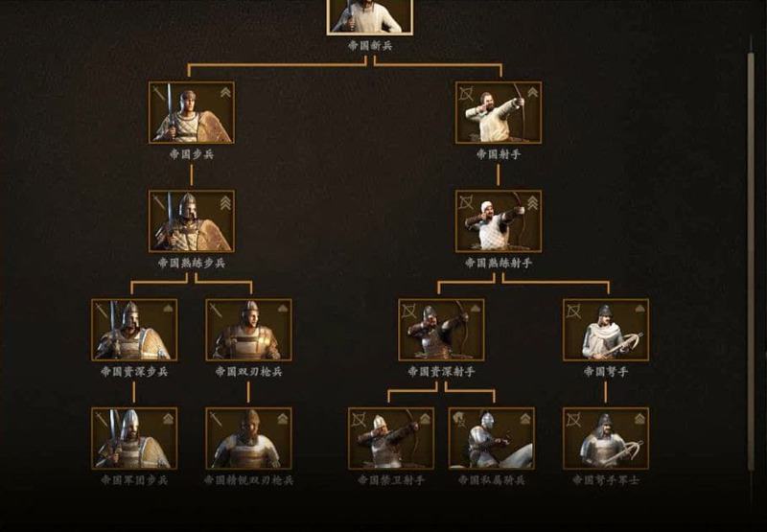
Task: Click the horse icon on 帝国私属骑兵 card
Action: coord(459,419)
